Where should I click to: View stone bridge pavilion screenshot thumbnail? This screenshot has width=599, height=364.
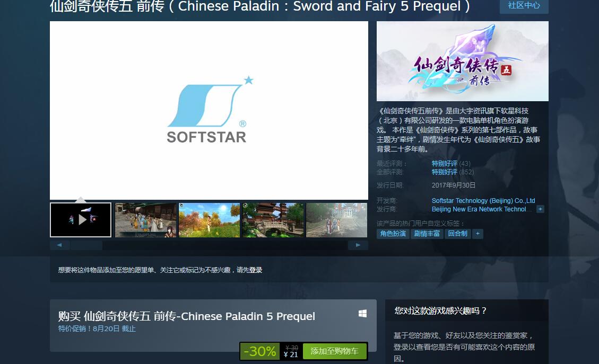[273, 219]
